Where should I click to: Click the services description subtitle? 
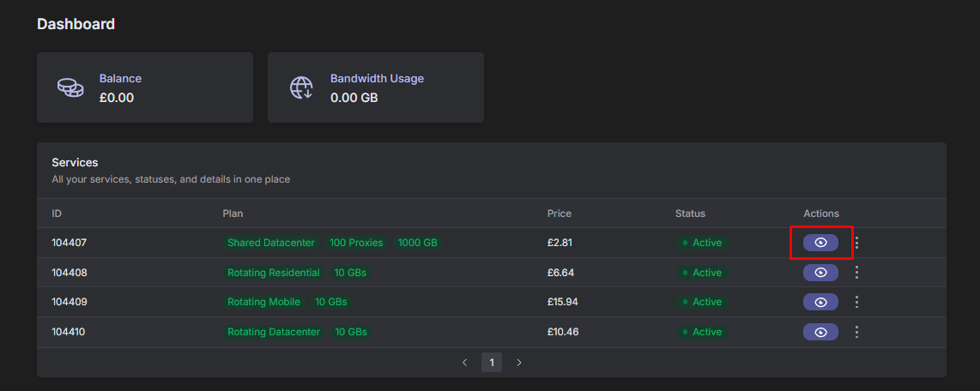click(171, 179)
